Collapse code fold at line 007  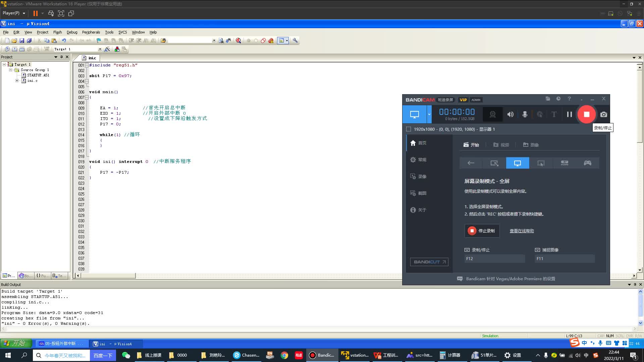[87, 97]
